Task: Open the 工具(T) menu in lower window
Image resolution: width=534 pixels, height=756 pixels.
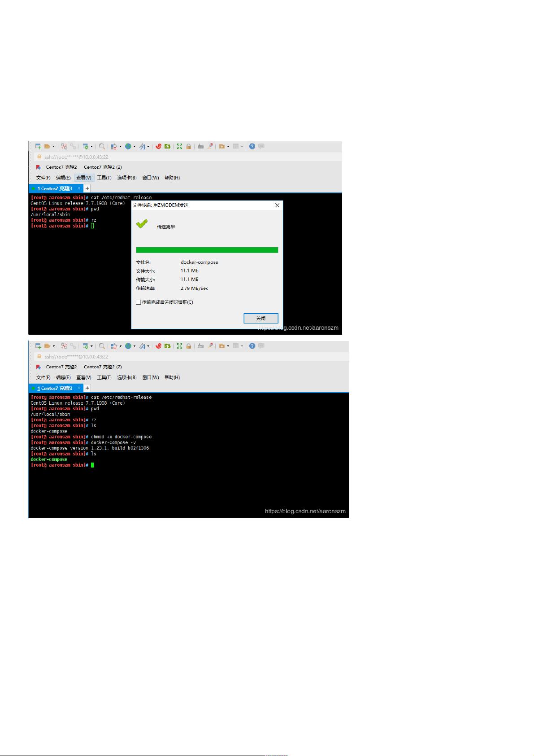Action: tap(104, 377)
